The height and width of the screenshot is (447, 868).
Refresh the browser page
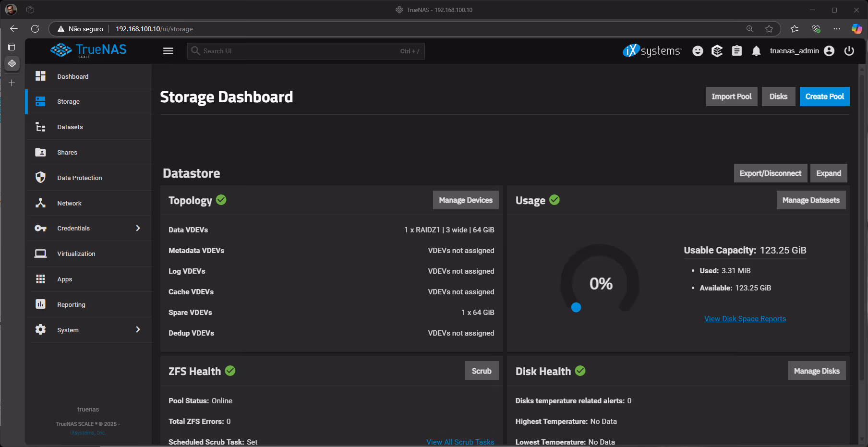click(x=35, y=29)
